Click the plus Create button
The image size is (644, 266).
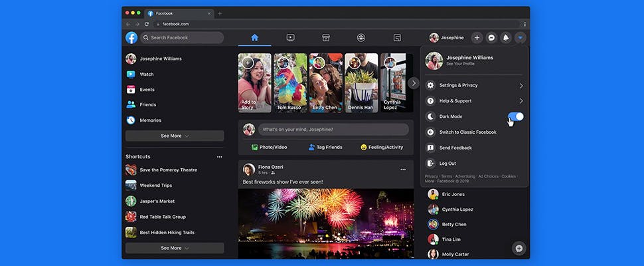click(477, 38)
